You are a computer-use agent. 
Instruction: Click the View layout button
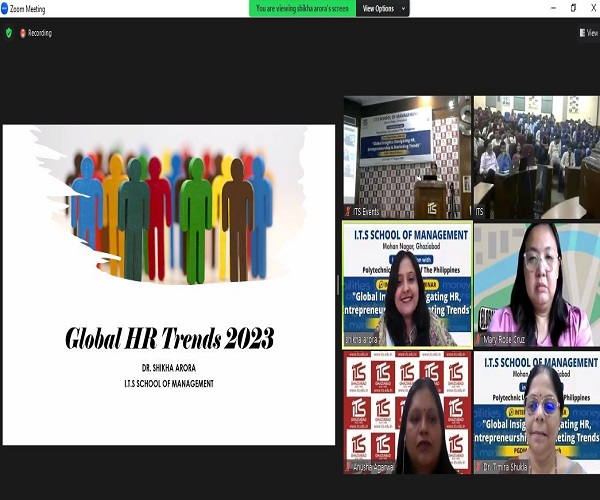[x=589, y=33]
